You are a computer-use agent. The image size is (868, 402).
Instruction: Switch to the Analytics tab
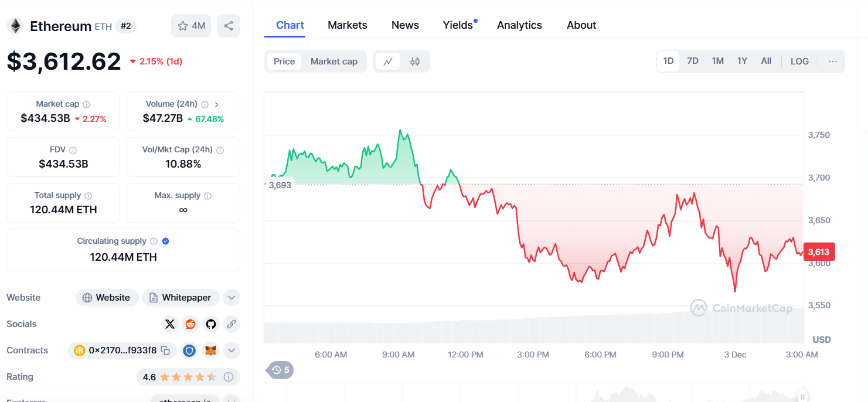coord(519,25)
